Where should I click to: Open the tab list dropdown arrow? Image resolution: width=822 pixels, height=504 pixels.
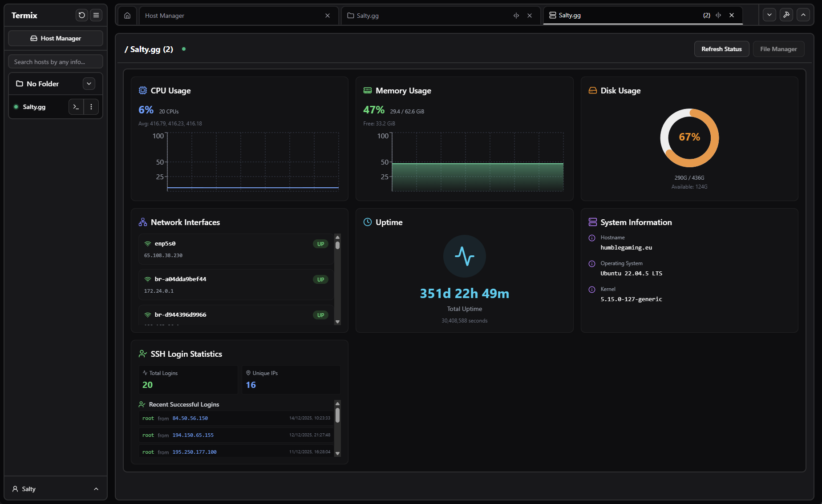point(769,15)
